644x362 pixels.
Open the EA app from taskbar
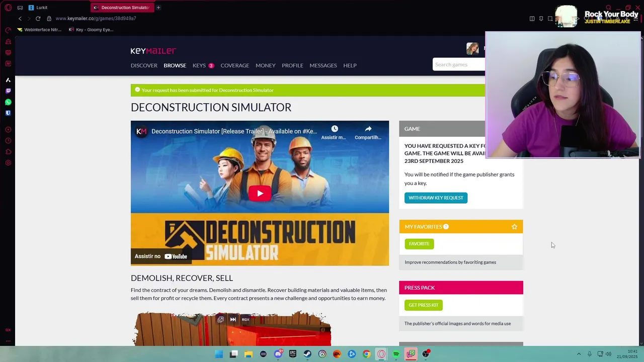337,354
